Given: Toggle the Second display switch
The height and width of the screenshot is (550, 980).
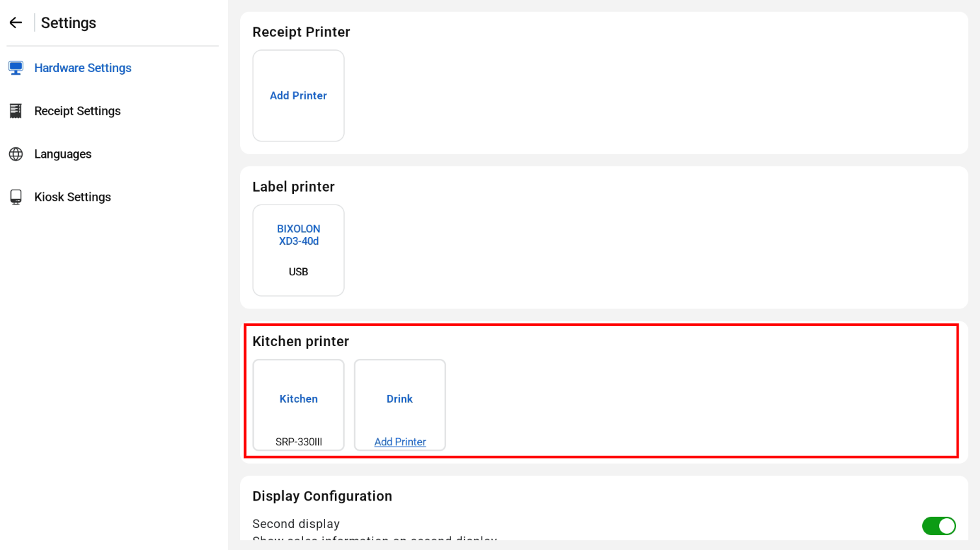Looking at the screenshot, I should 938,526.
